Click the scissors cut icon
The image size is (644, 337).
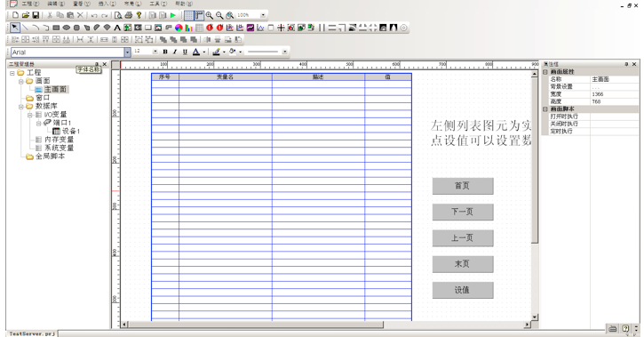(50, 15)
